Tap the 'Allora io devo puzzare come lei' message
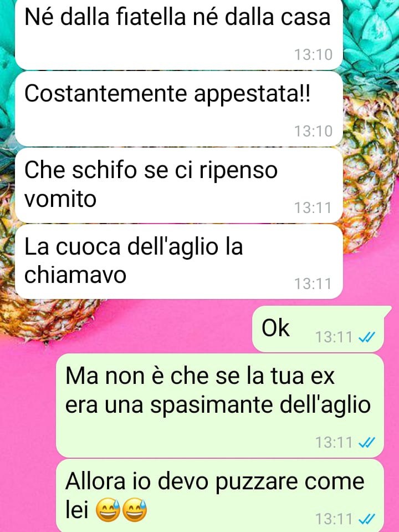The height and width of the screenshot is (532, 399). coord(219,495)
